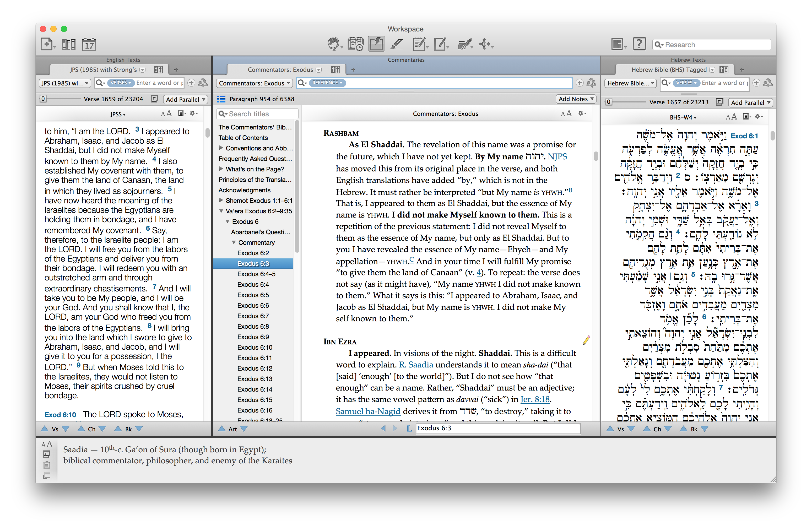This screenshot has height=531, width=812.
Task: Open JPSS pane title menu
Action: pos(118,114)
